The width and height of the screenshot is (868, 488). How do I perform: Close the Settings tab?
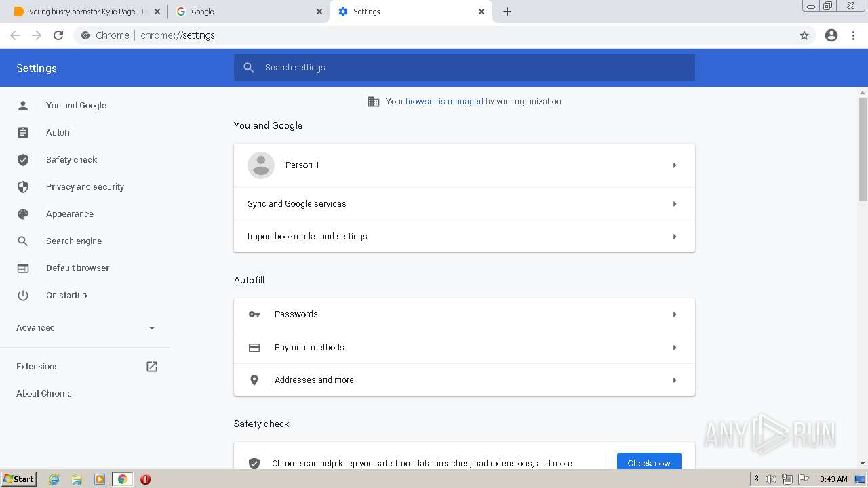click(x=481, y=12)
